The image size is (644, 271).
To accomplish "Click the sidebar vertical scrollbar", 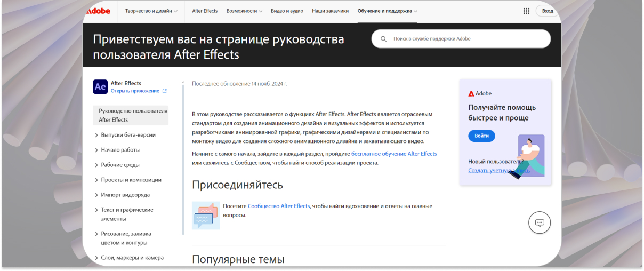I will [183, 158].
